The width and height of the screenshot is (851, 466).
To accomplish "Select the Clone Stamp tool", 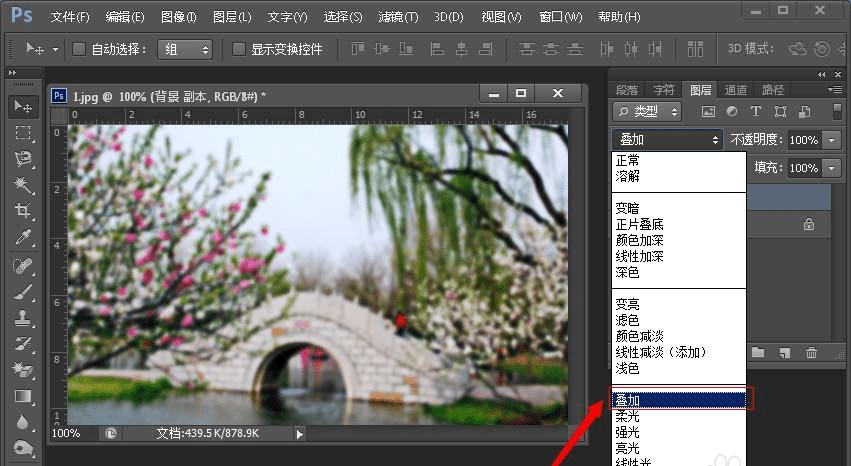I will click(x=23, y=318).
